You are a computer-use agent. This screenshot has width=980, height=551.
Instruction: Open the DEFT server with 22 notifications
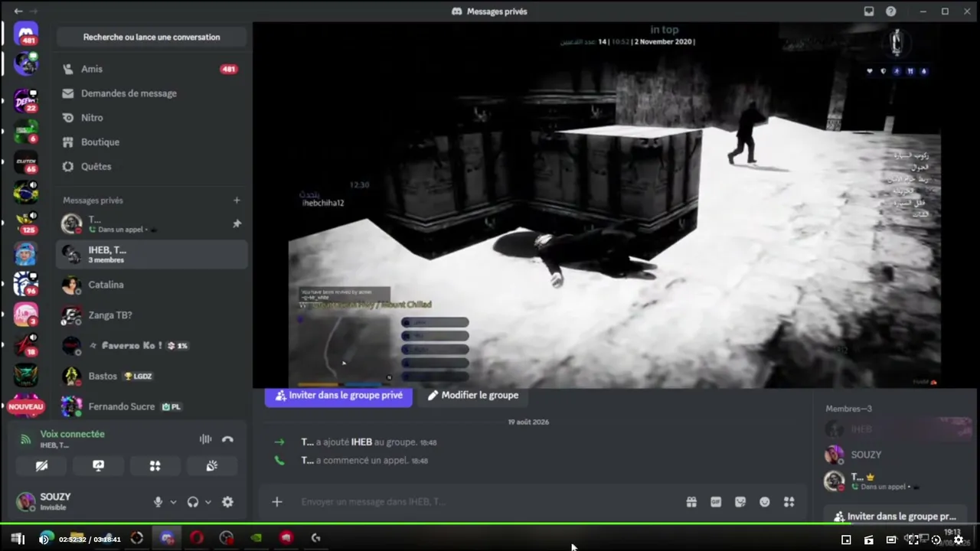(x=26, y=100)
